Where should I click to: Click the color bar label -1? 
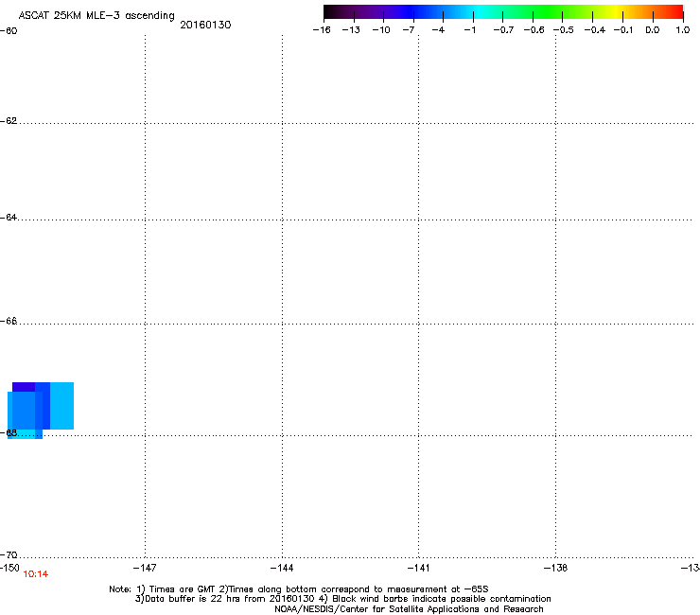469,30
